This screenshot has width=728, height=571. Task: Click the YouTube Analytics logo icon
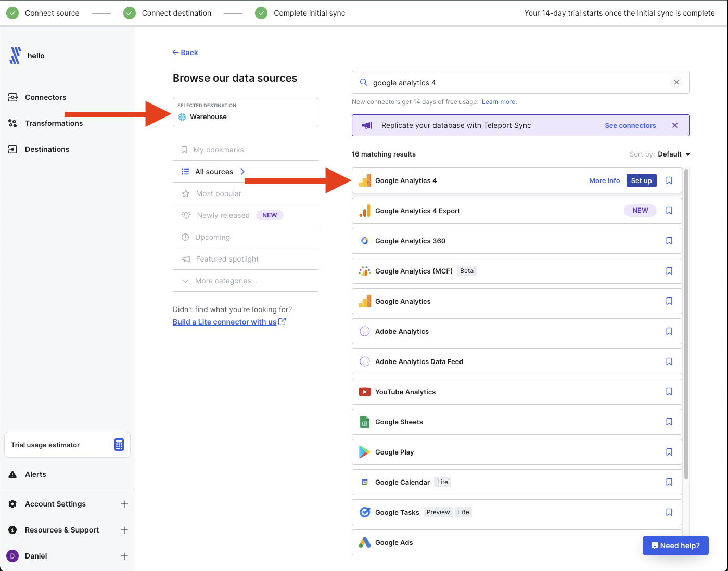(365, 392)
